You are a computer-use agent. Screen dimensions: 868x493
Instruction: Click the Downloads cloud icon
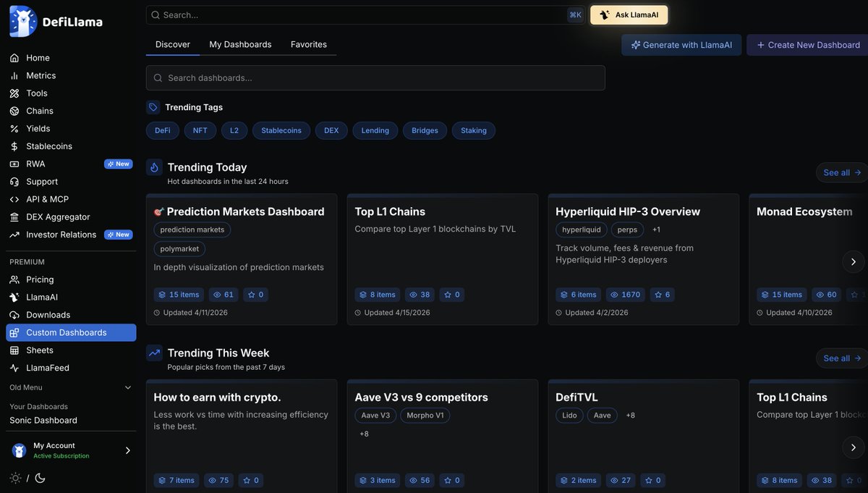14,315
